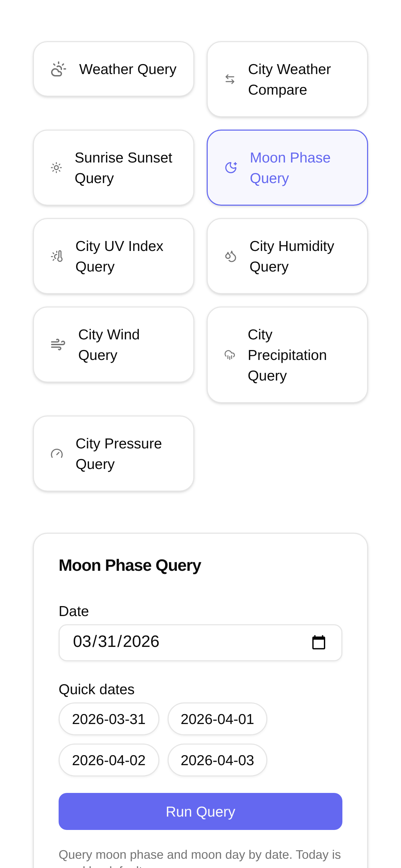Choose quick date 2026-04-01
Image resolution: width=401 pixels, height=868 pixels.
click(217, 719)
